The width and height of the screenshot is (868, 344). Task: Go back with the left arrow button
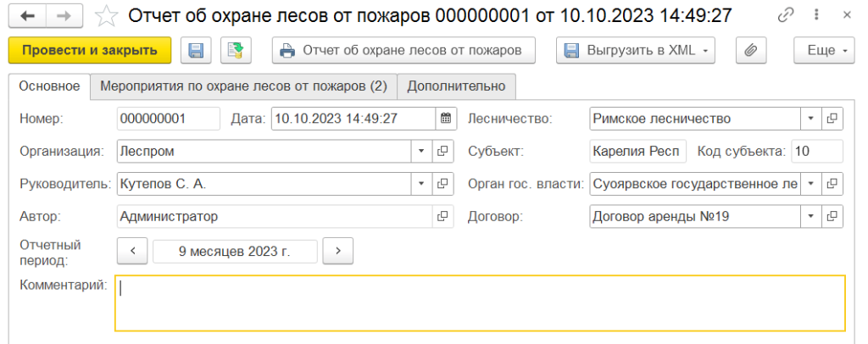[x=28, y=16]
